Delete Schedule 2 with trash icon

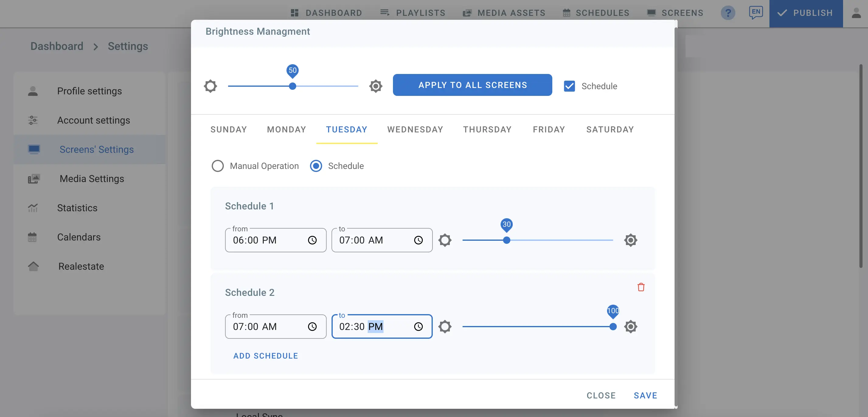coord(641,287)
